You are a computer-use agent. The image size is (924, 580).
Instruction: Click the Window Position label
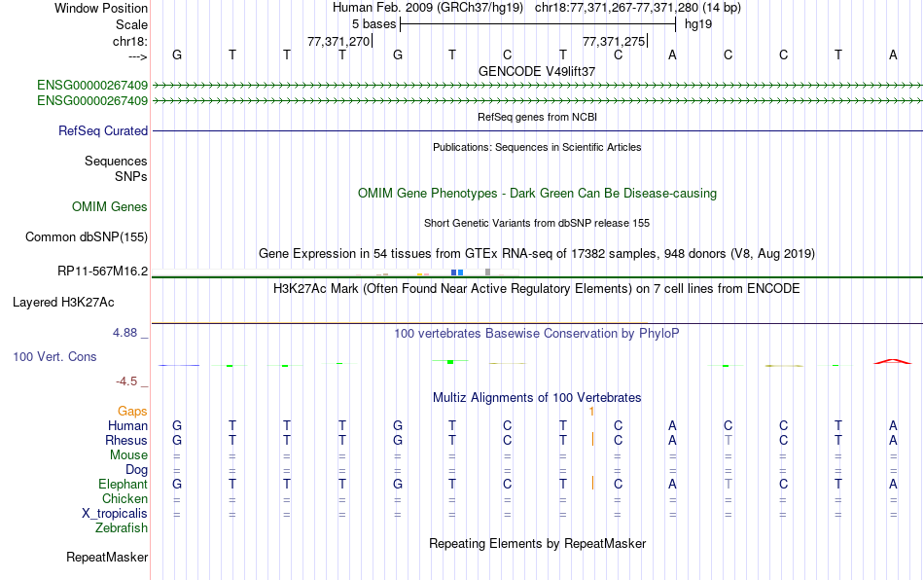[101, 8]
